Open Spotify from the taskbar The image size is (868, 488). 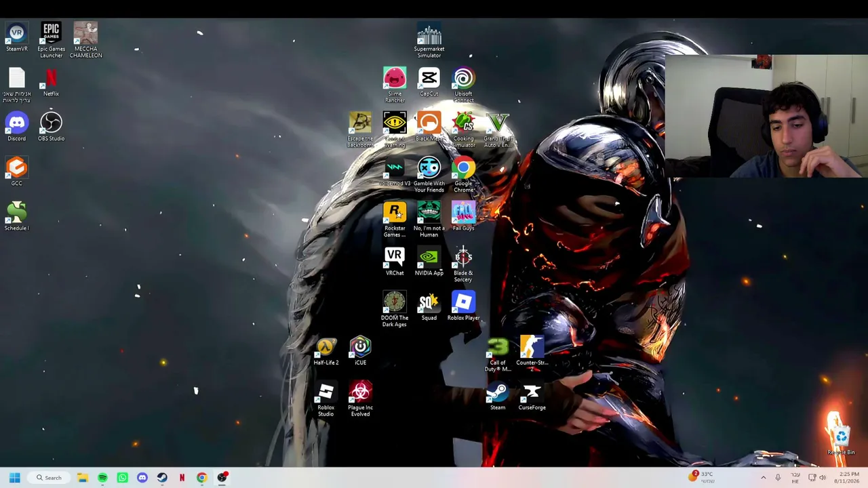coord(102,478)
